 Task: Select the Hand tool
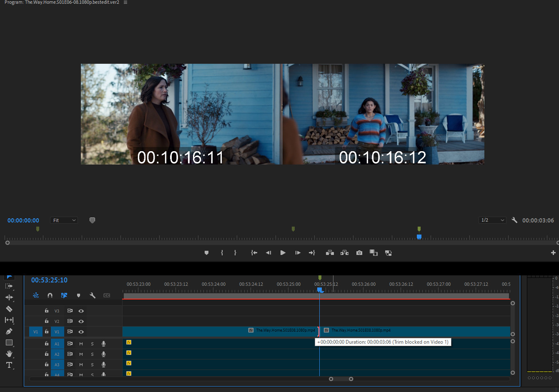[9, 354]
